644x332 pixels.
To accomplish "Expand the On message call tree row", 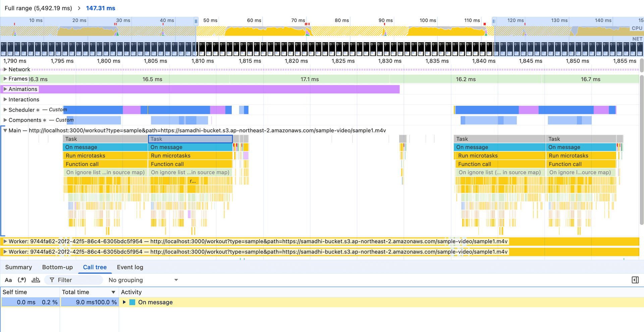I will [124, 302].
